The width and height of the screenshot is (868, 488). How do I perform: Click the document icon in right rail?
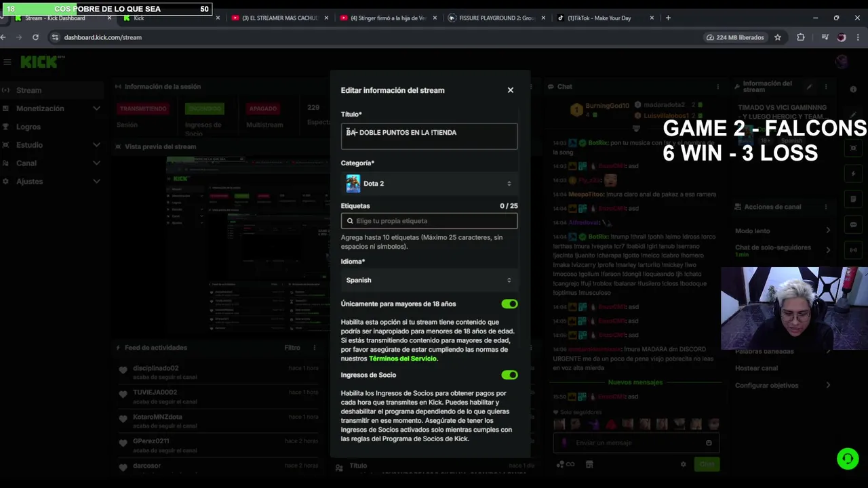click(853, 199)
